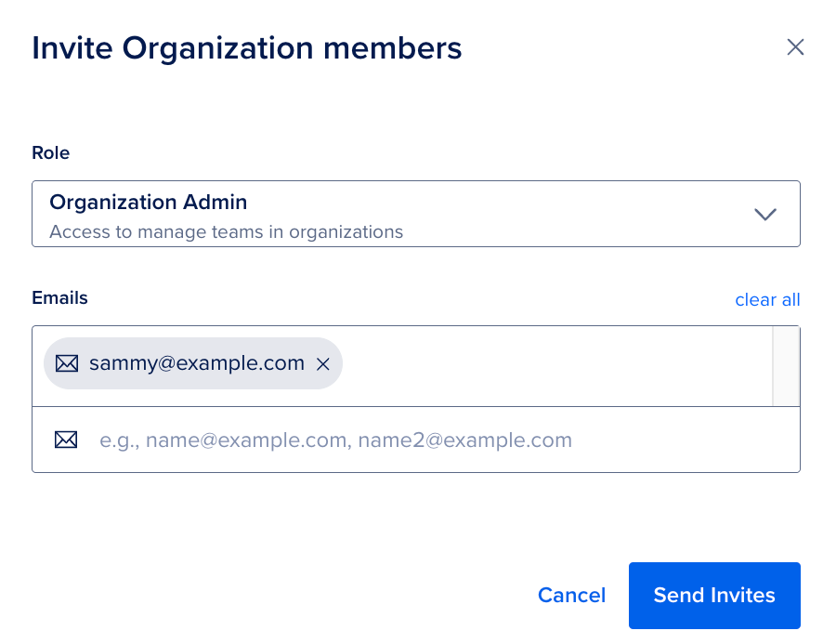Click the 'Emails' field label
This screenshot has height=644, width=823.
(x=59, y=298)
